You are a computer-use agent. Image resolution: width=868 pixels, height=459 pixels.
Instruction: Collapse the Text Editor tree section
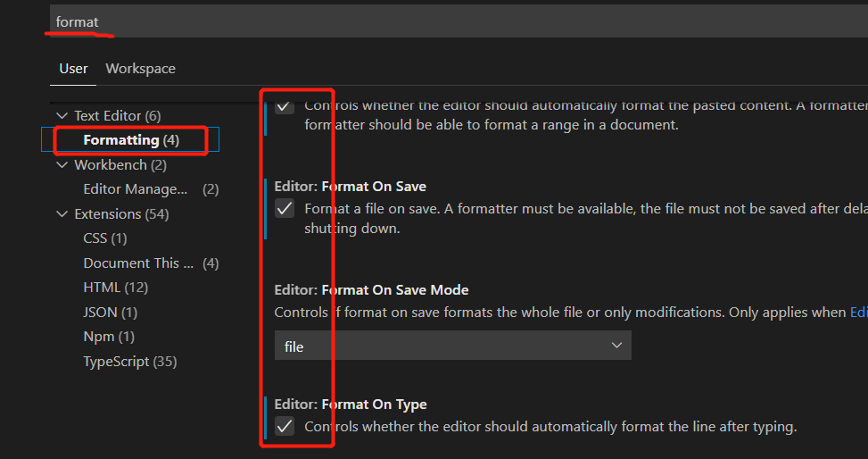[62, 116]
